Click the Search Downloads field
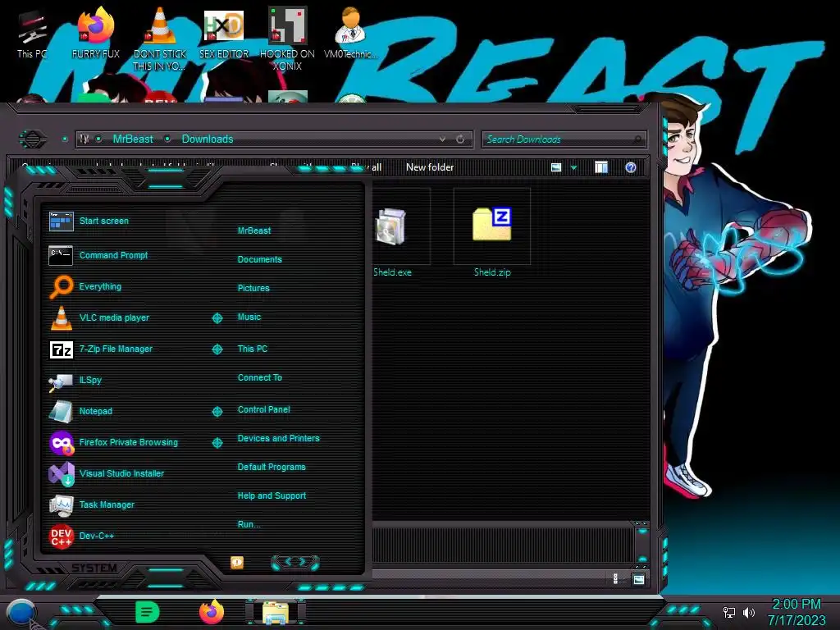 tap(564, 139)
